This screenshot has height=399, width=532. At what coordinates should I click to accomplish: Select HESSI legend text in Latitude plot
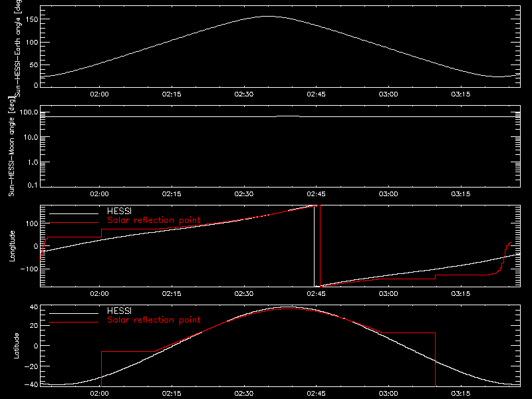point(119,311)
